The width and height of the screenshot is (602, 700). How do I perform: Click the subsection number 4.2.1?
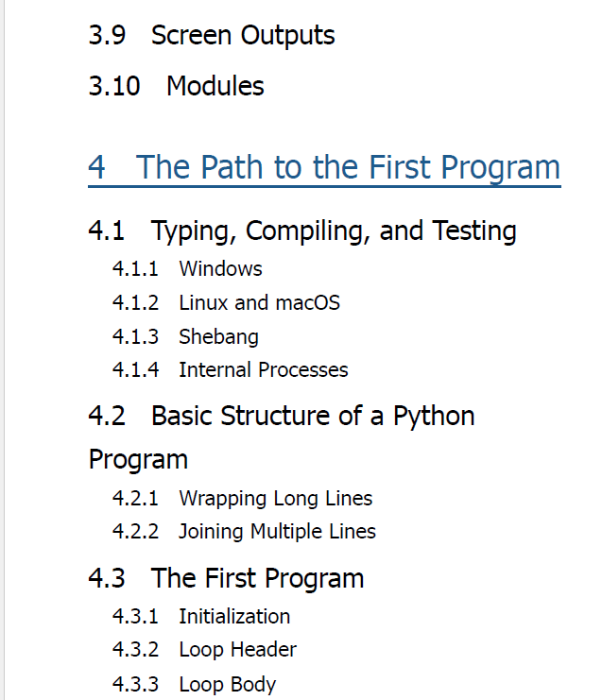pos(135,498)
